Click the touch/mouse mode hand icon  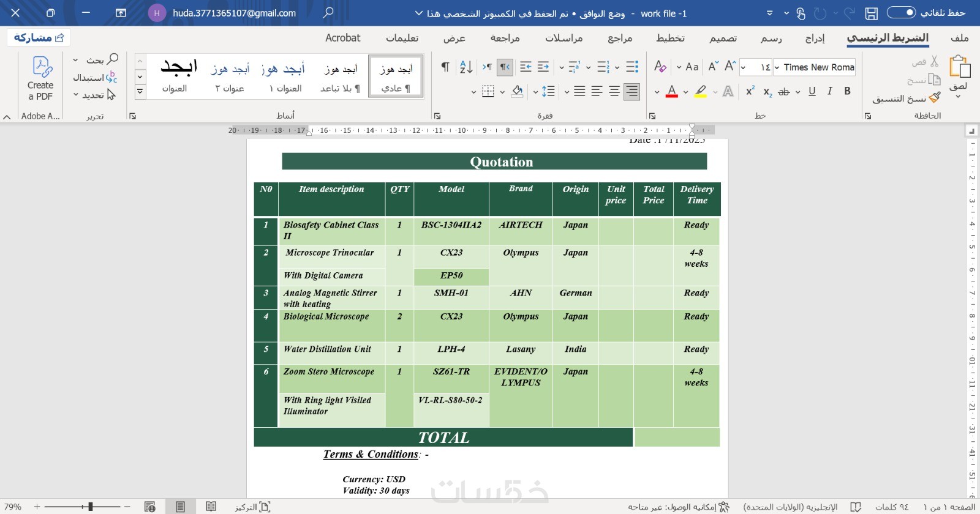coord(801,13)
